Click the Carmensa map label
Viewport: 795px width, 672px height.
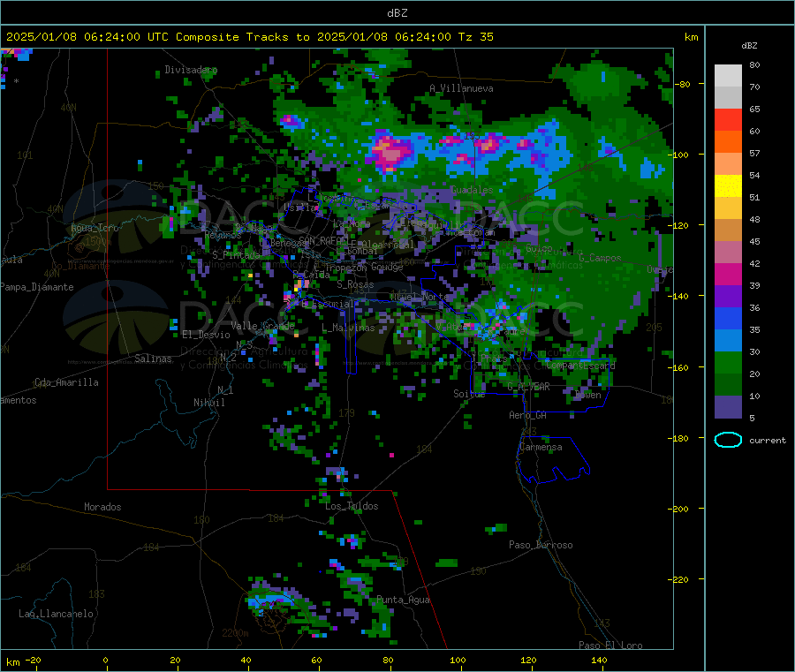click(x=541, y=447)
